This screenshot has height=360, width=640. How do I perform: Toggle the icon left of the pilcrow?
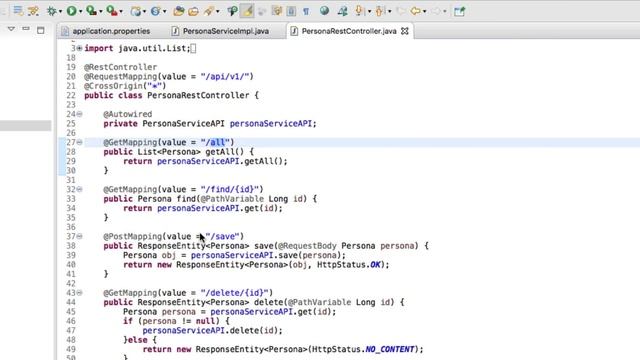tap(291, 11)
